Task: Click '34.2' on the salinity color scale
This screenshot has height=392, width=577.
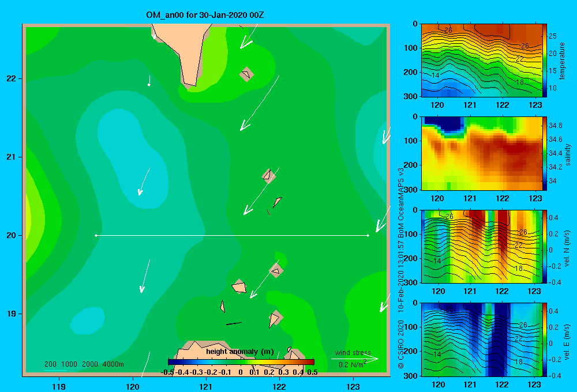Action: point(556,167)
